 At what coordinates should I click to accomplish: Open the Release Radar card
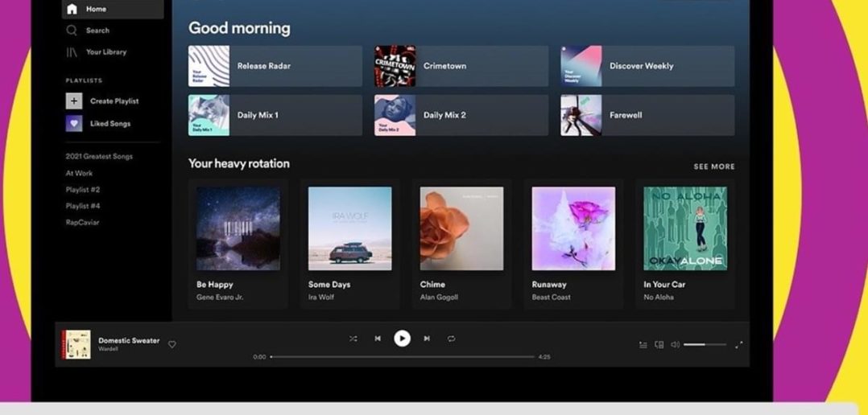coord(275,66)
